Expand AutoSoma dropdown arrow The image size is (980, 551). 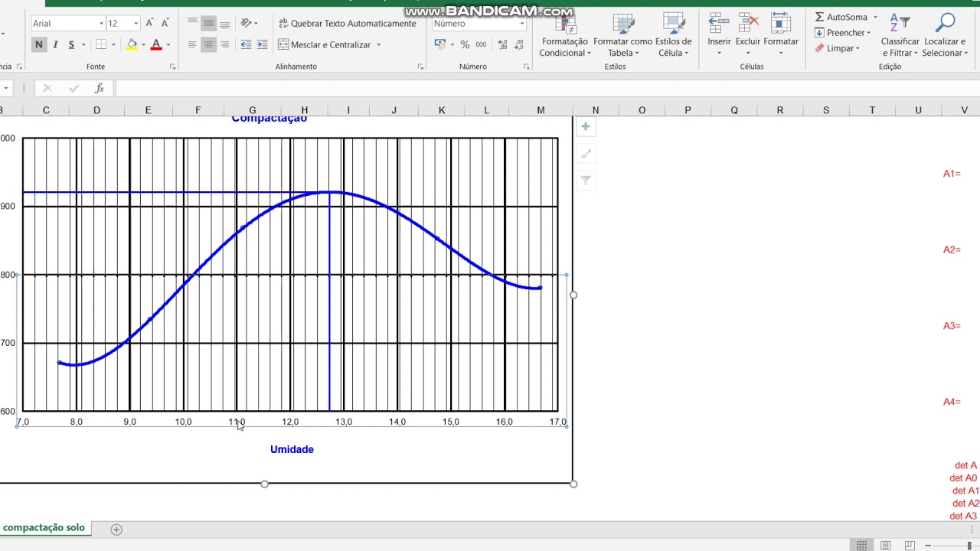[x=875, y=17]
